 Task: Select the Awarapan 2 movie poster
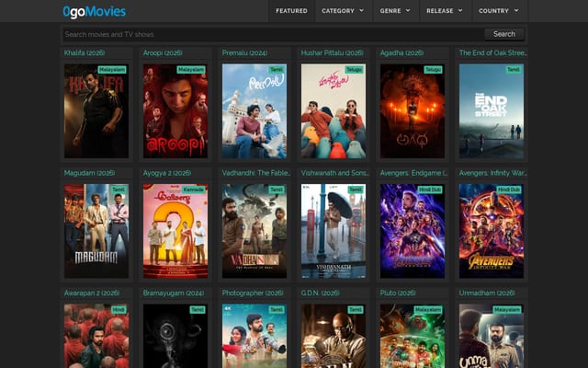pyautogui.click(x=96, y=336)
